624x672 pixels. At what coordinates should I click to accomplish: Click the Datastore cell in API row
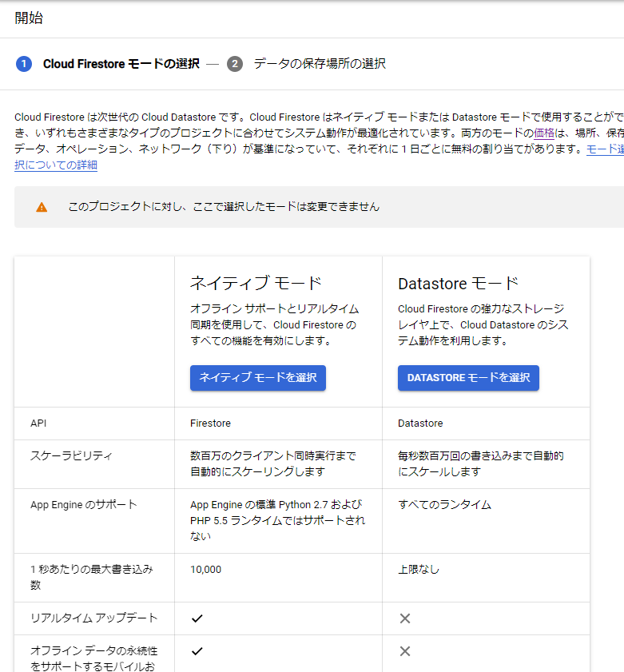click(420, 423)
